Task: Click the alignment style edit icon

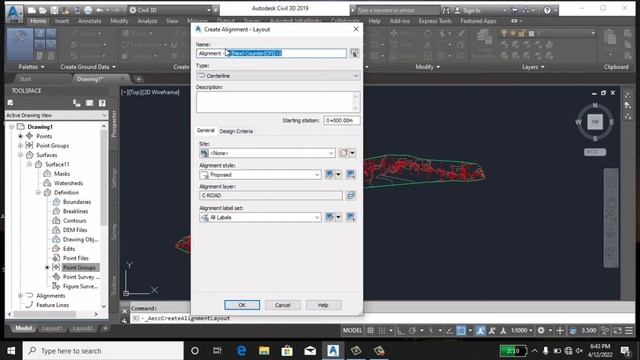Action: point(329,175)
